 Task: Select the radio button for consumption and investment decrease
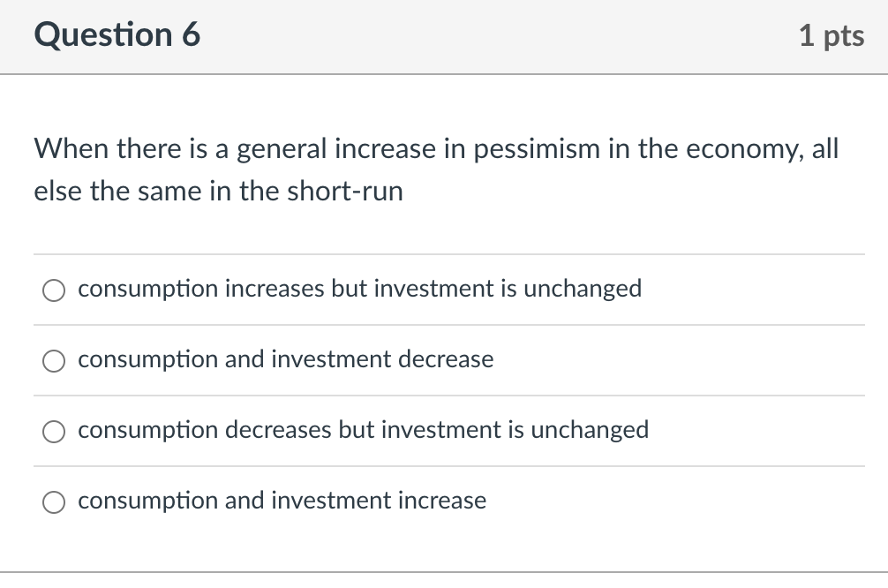54,360
